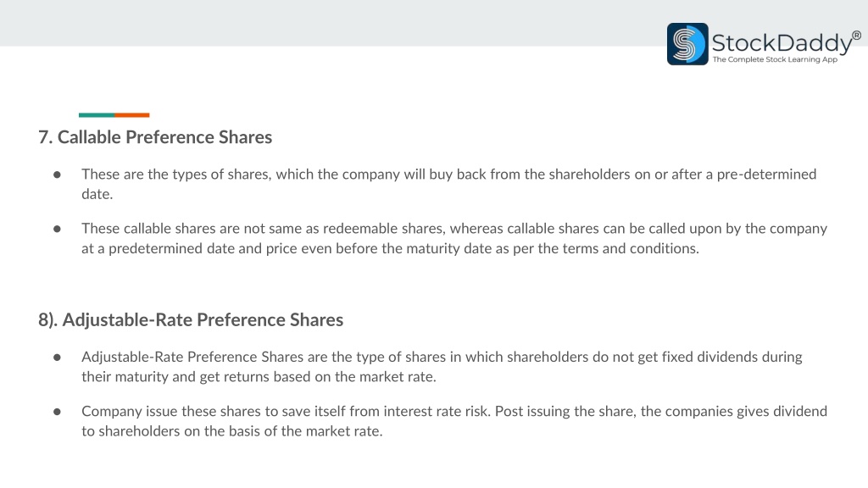Click the teal segment of the accent bar
This screenshot has height=488, width=868.
97,115
